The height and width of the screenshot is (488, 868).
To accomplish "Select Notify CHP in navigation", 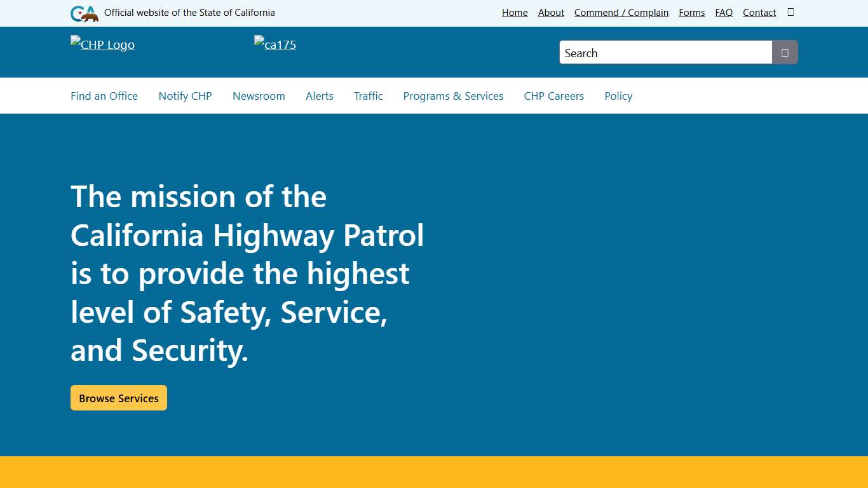I will tap(184, 95).
